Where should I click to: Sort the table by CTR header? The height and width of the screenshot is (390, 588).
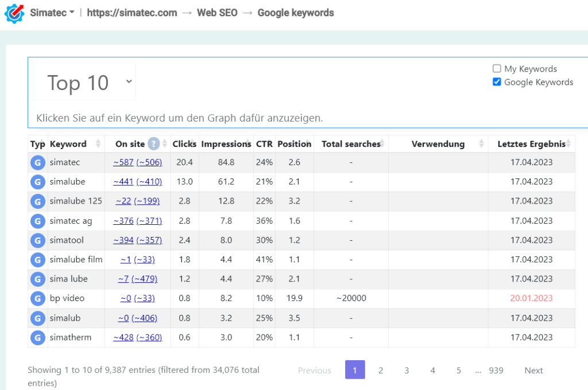264,144
